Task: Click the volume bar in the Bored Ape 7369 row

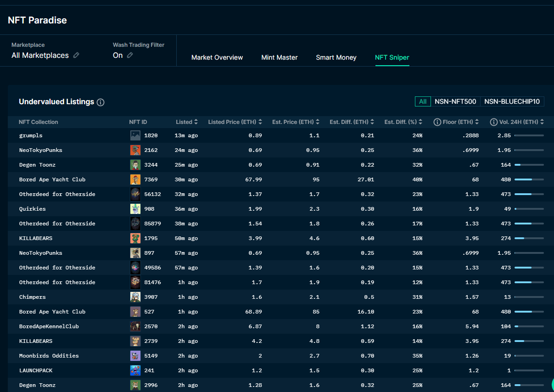Action: [x=529, y=179]
